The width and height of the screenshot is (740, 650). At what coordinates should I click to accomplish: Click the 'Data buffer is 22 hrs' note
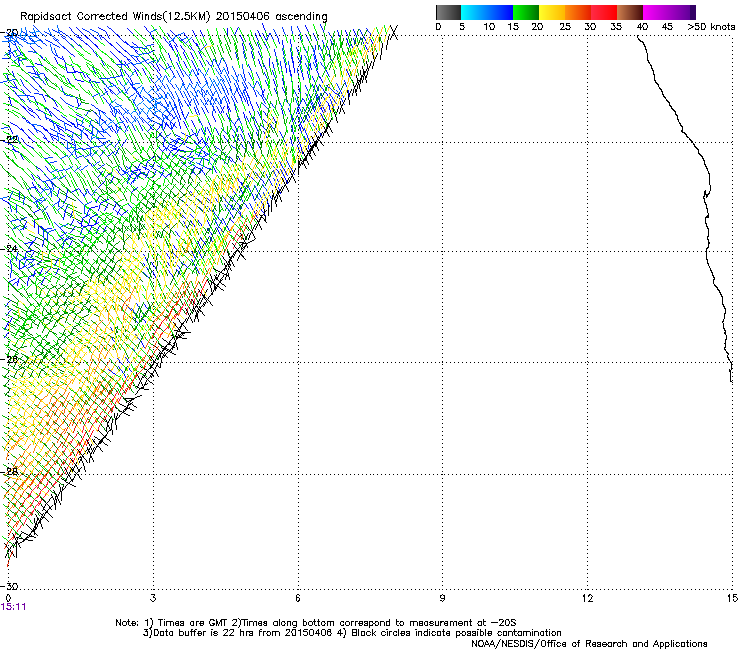(x=202, y=633)
